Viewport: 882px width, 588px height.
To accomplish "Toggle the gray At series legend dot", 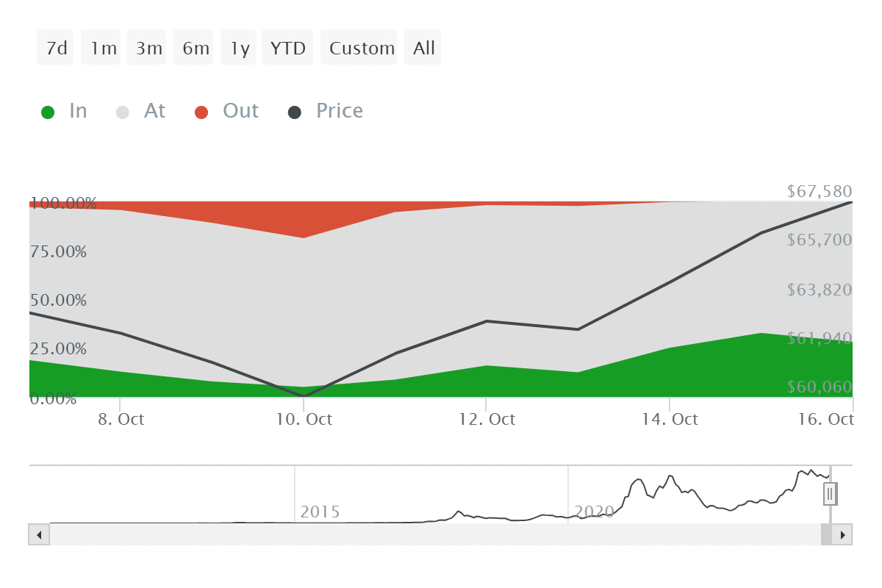I will coord(123,112).
